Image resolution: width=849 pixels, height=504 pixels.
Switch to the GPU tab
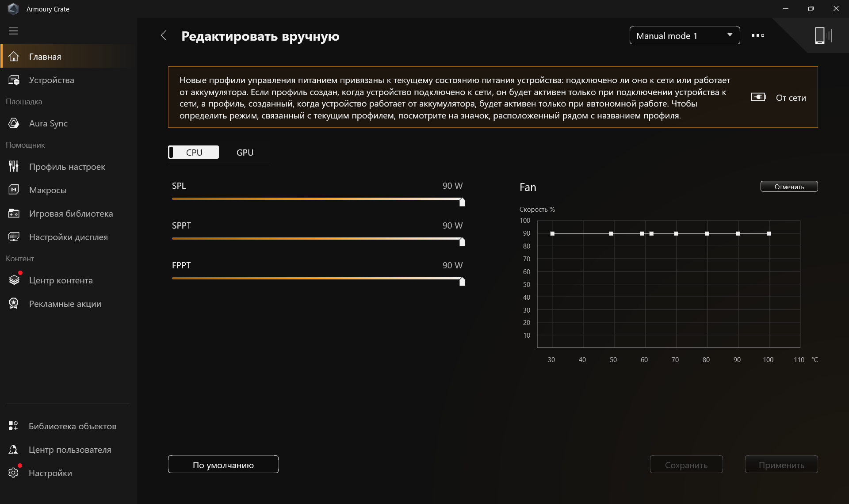click(x=245, y=153)
